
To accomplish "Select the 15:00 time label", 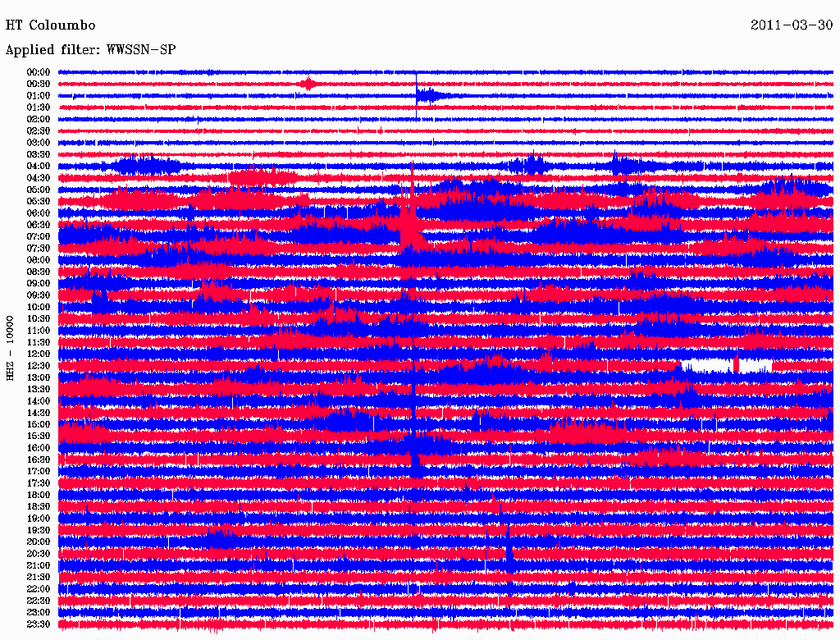I will (x=38, y=424).
